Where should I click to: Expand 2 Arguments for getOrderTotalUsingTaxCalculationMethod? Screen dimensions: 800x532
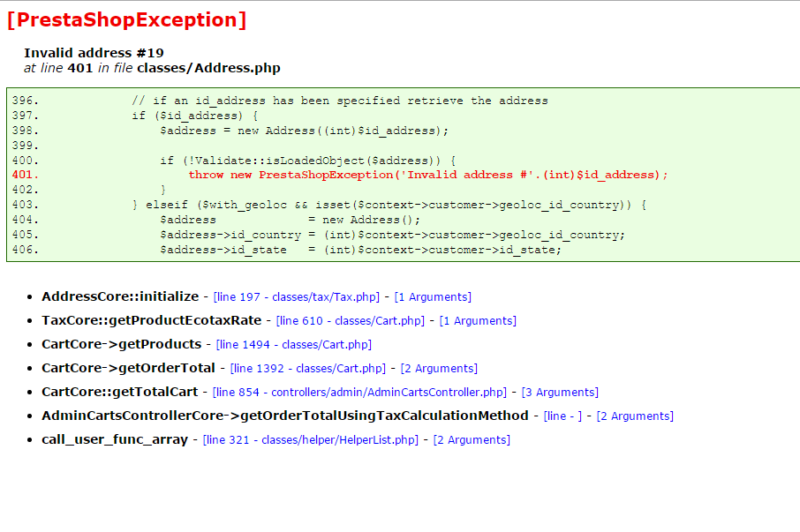pyautogui.click(x=635, y=416)
